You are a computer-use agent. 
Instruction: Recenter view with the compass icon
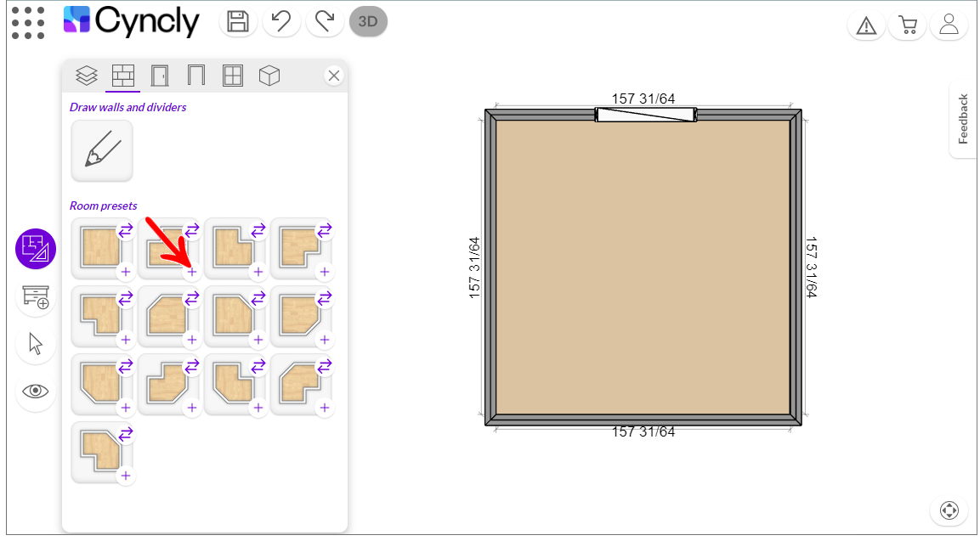point(949,510)
